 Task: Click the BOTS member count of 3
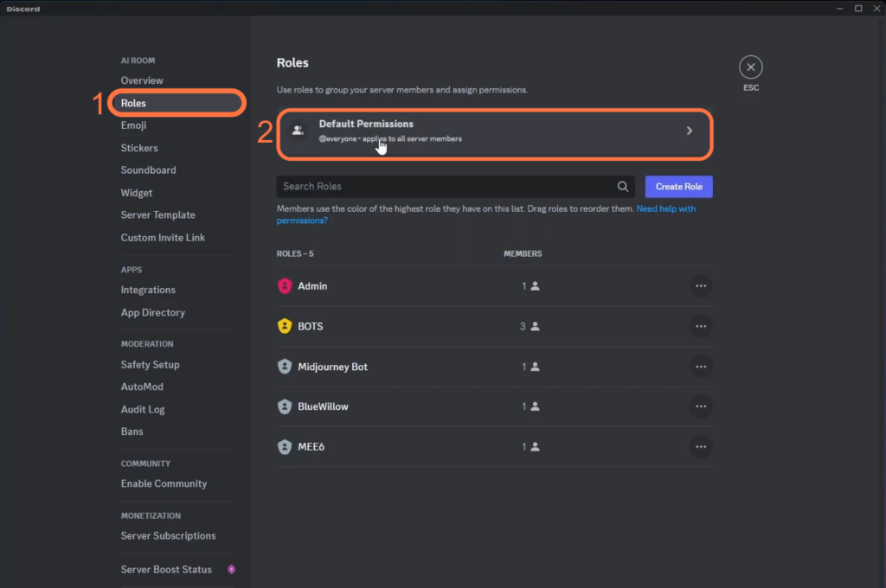[x=523, y=326]
